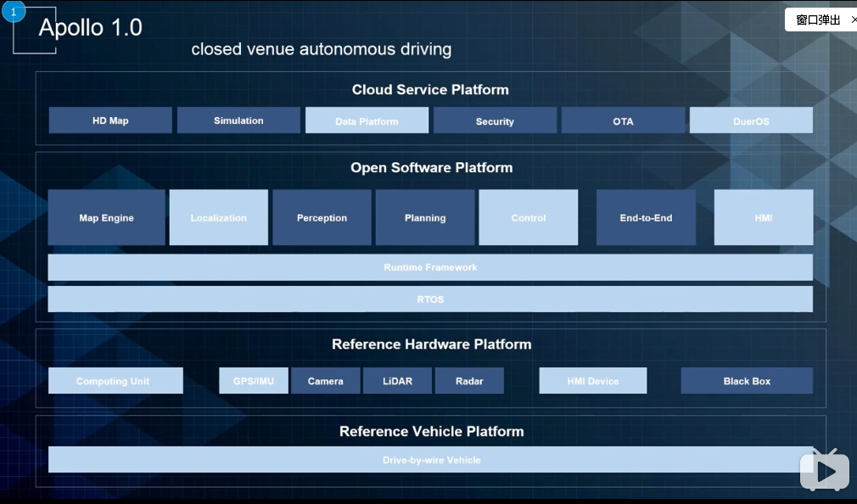Select the RTOS bar
Image resolution: width=857 pixels, height=504 pixels.
pyautogui.click(x=430, y=299)
